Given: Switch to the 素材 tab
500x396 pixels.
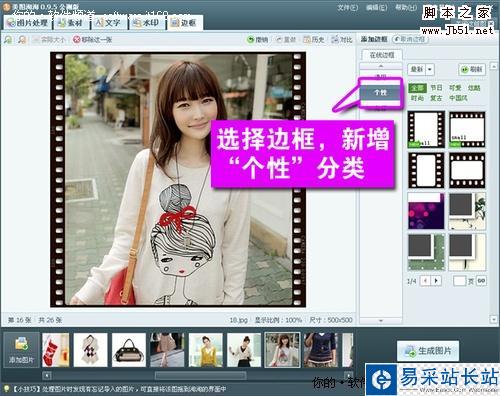Looking at the screenshot, I should point(70,23).
